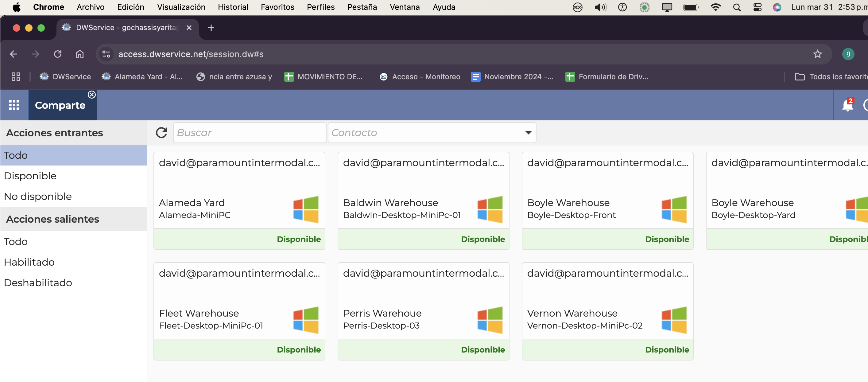
Task: Click the Windows logo on Alameda Yard card
Action: click(x=306, y=209)
